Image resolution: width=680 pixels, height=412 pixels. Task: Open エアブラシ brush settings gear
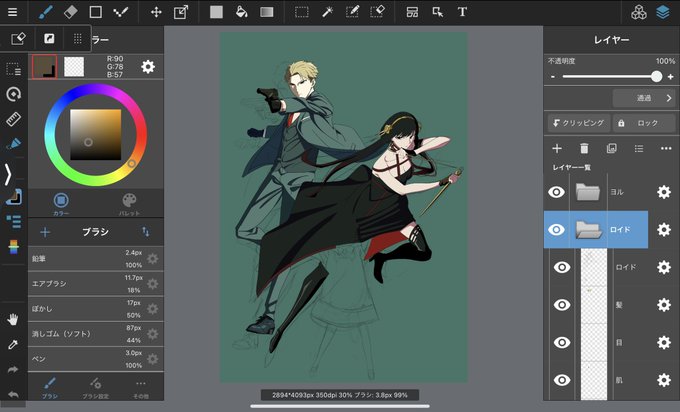click(x=152, y=284)
